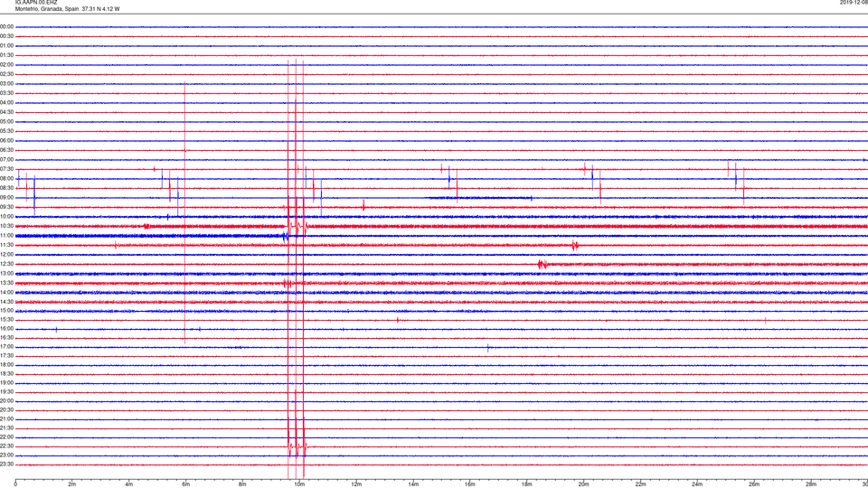
Task: Click the 20:00 time label
Action: coord(6,401)
